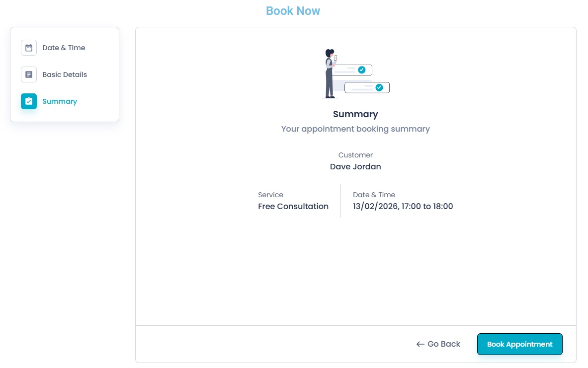
Task: Select the Summary step label
Action: click(60, 101)
